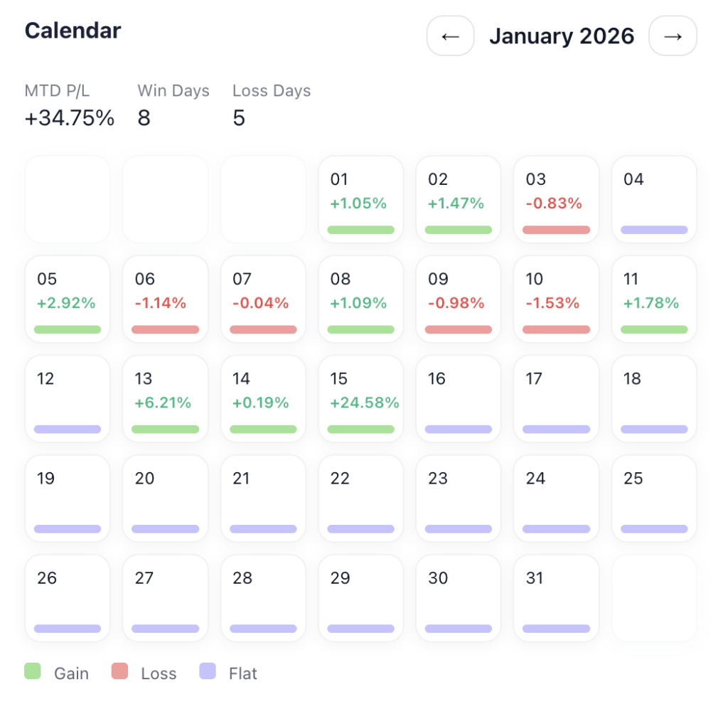Click the flat day 04 cell
The width and height of the screenshot is (728, 709).
point(654,199)
